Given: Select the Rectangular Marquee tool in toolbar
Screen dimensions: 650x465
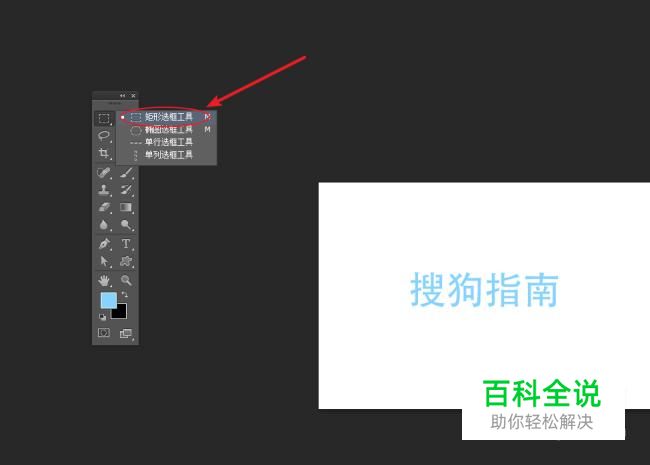Looking at the screenshot, I should coord(104,119).
